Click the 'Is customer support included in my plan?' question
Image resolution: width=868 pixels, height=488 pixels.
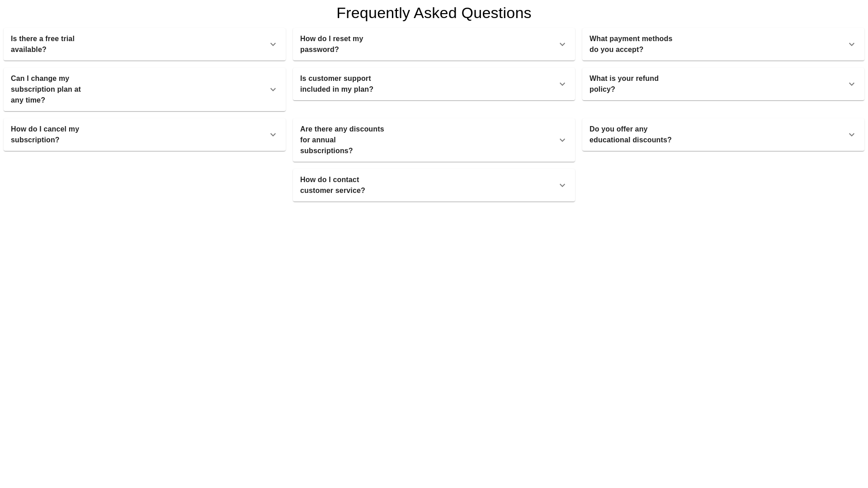click(x=337, y=84)
